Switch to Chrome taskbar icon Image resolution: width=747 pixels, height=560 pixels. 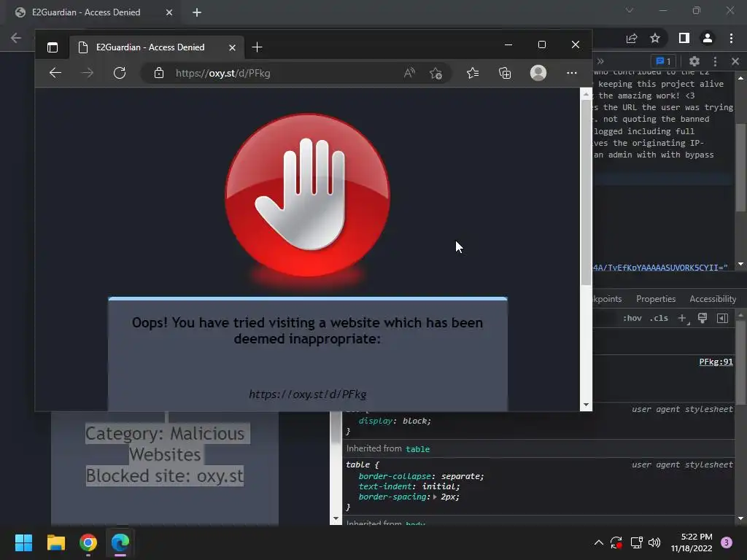[88, 542]
